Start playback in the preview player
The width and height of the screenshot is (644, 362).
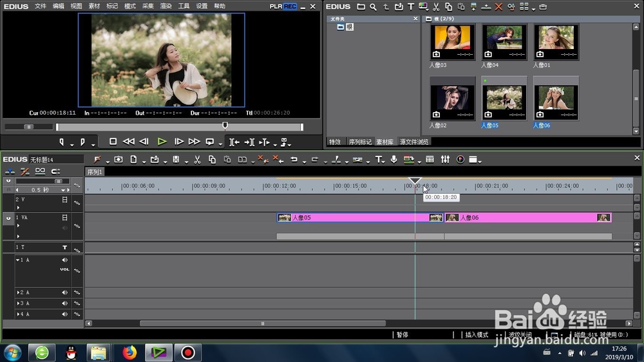point(162,142)
